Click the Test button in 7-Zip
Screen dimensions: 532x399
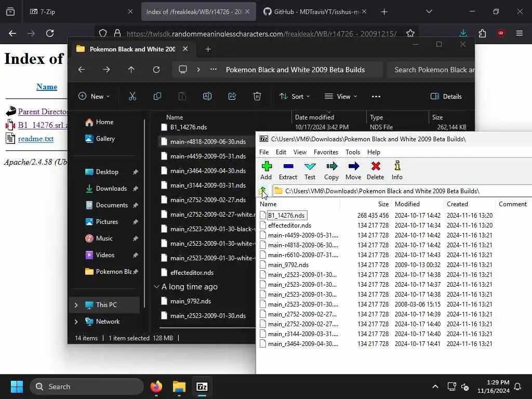tap(310, 170)
